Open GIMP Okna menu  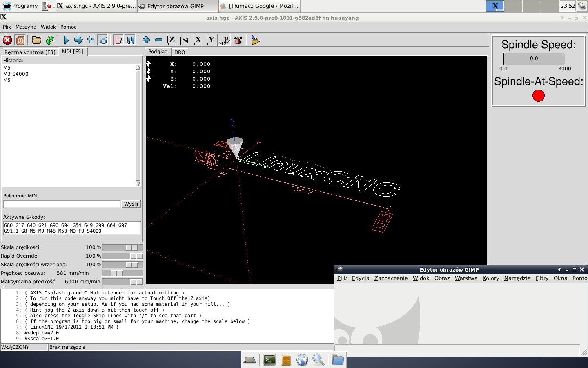[x=561, y=278]
